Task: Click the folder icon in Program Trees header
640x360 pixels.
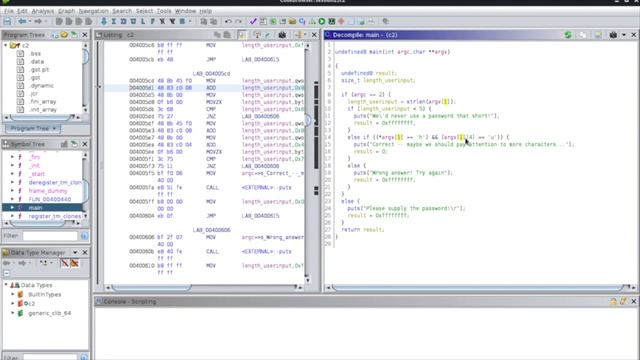Action: pyautogui.click(x=64, y=35)
